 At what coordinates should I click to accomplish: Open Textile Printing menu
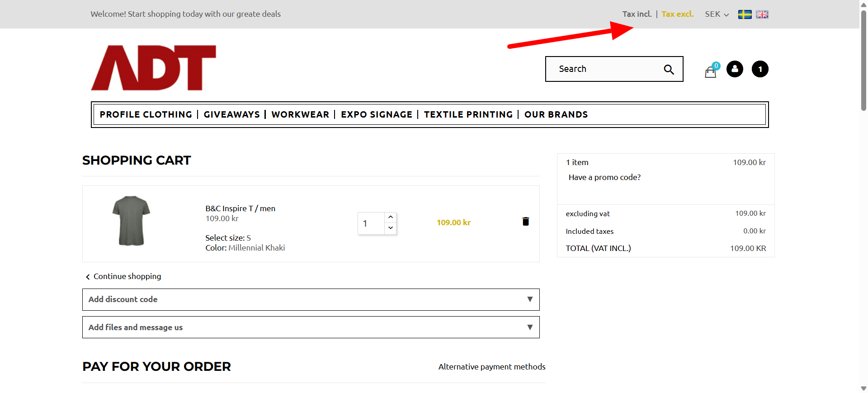pyautogui.click(x=468, y=114)
